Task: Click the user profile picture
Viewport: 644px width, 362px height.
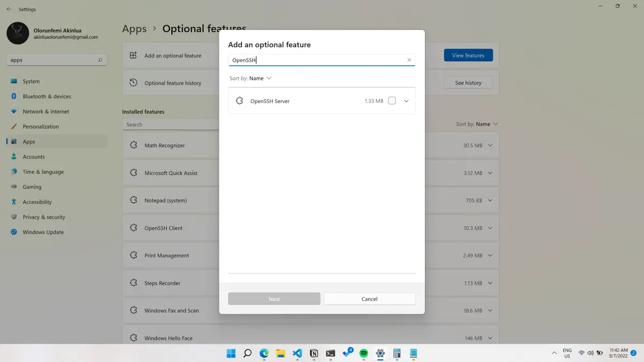Action: coord(18,33)
